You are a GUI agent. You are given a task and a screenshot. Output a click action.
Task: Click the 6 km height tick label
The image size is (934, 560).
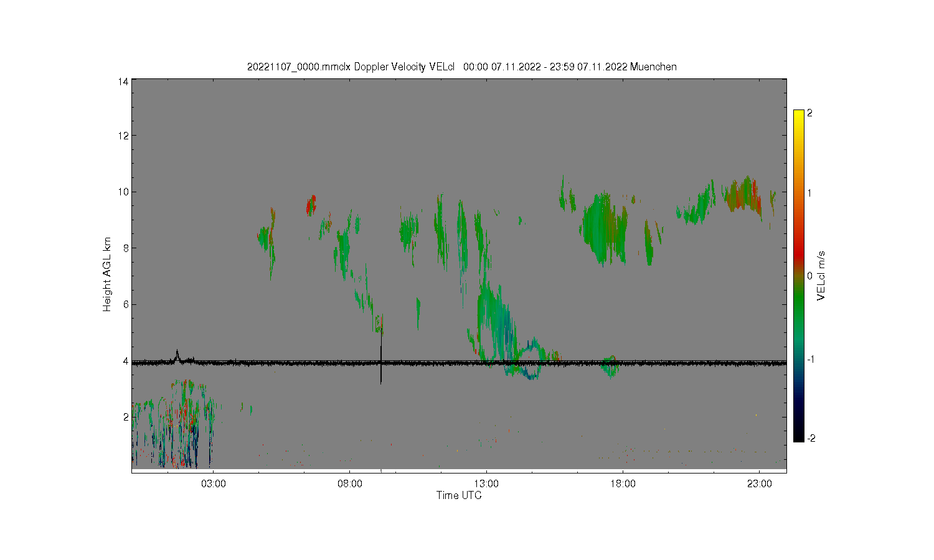click(126, 304)
